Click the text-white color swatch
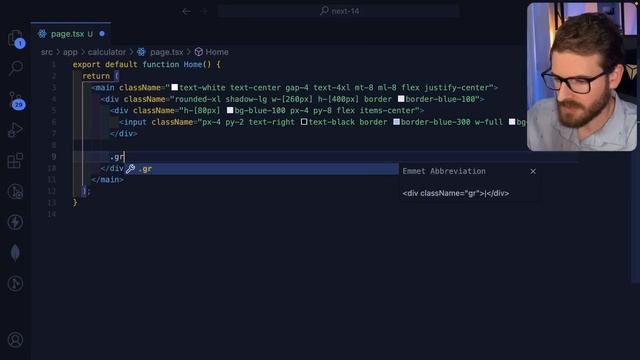The width and height of the screenshot is (640, 360). tap(175, 87)
